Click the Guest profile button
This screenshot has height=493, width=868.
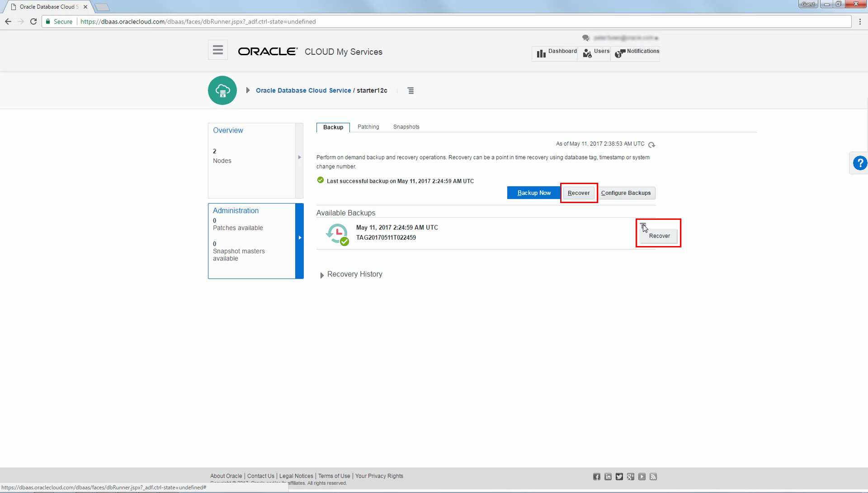pyautogui.click(x=808, y=4)
